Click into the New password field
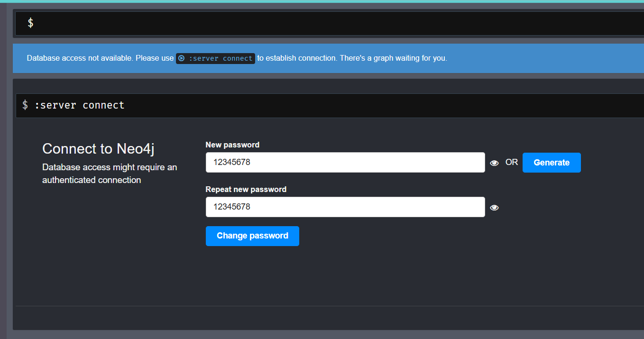Viewport: 644px width, 339px height. (345, 162)
